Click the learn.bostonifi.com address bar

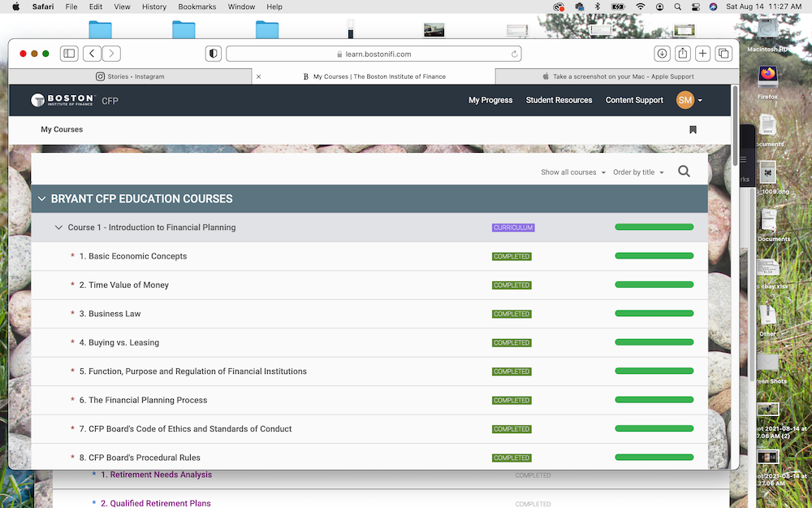[x=374, y=54]
